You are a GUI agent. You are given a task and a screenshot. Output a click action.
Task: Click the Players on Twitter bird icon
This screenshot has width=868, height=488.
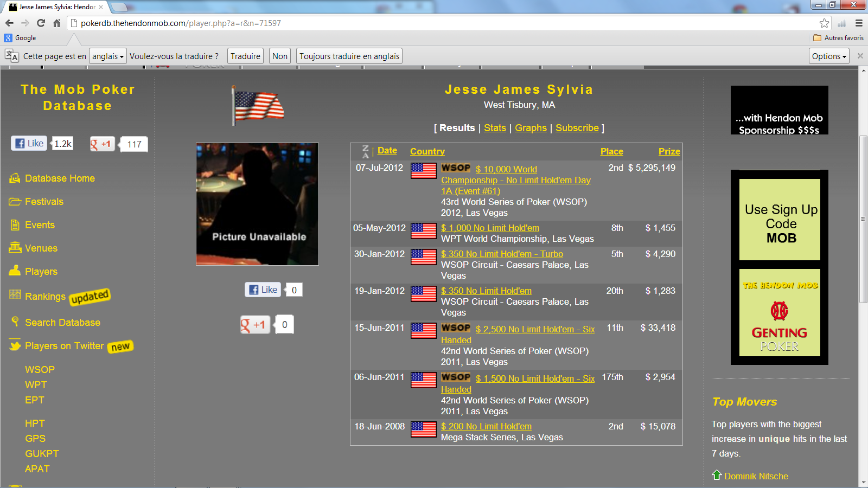pyautogui.click(x=15, y=345)
